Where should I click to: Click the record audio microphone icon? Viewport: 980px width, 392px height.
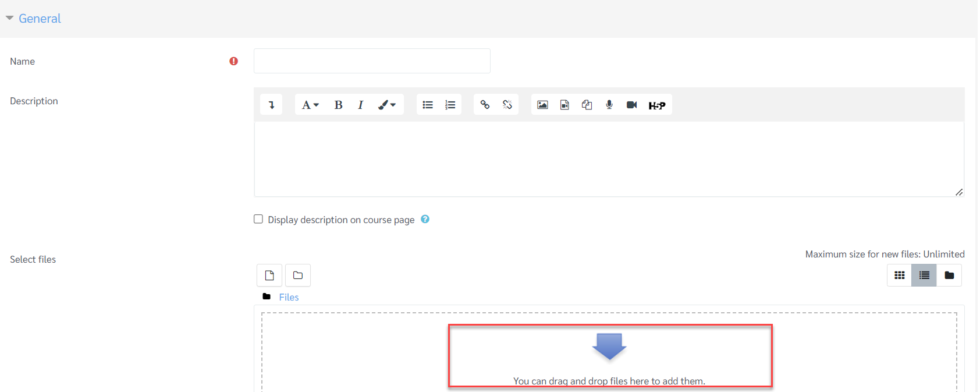(609, 105)
